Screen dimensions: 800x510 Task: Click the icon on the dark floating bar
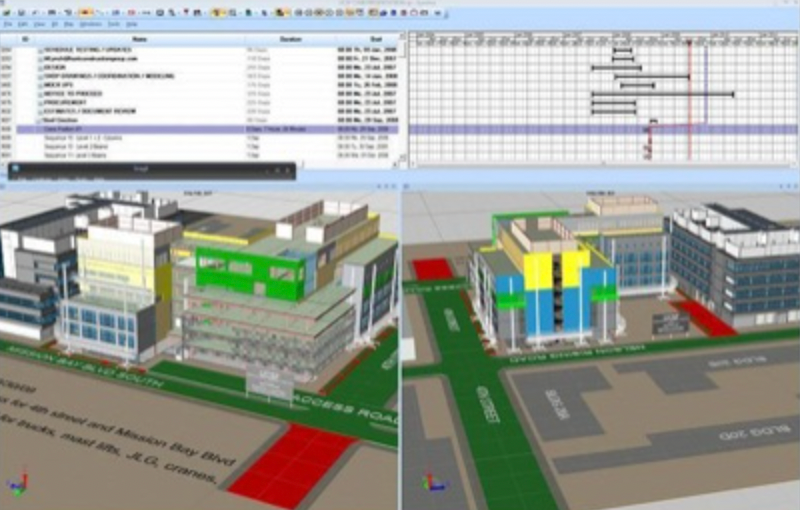click(15, 169)
